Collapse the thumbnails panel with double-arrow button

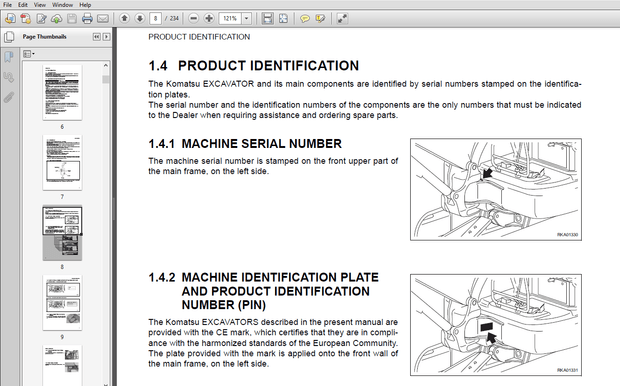[96, 37]
